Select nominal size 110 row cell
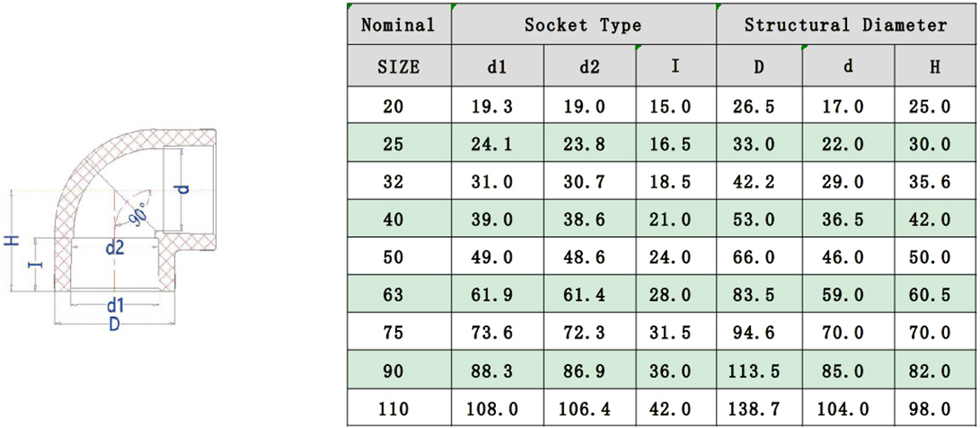Screen dimensions: 980x428 click(399, 408)
